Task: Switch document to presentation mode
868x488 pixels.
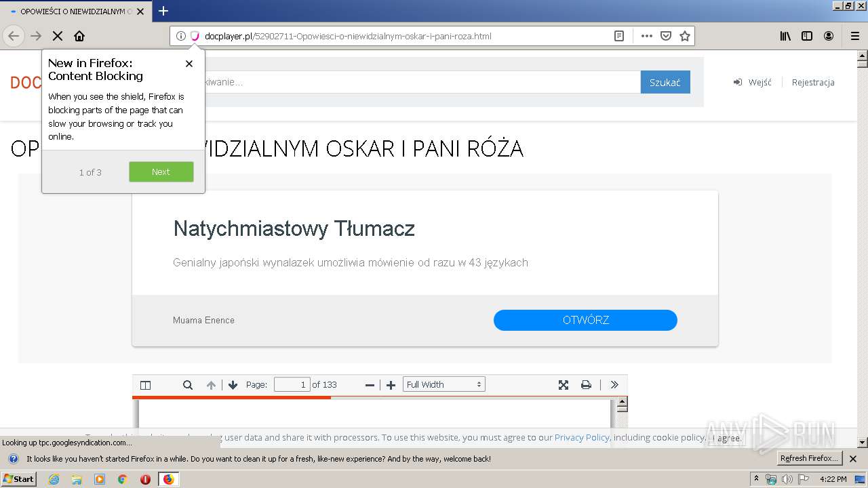Action: pos(564,385)
